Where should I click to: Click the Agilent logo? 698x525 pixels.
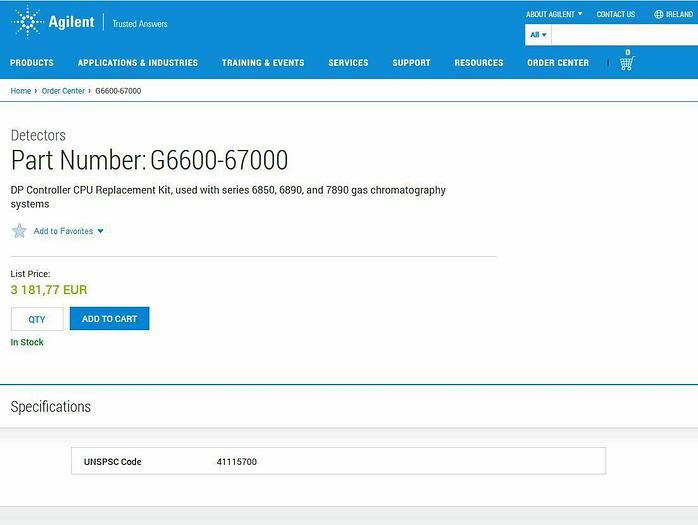(52, 21)
